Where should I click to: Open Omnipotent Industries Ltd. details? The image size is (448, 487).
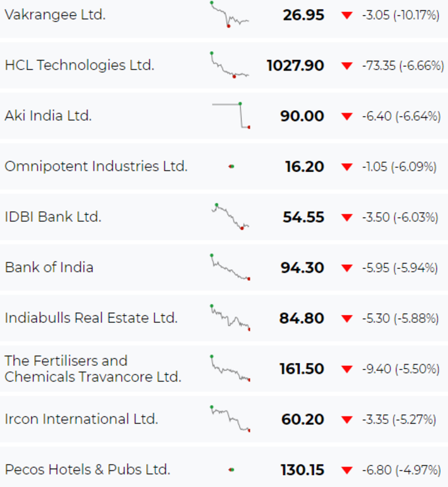(96, 166)
